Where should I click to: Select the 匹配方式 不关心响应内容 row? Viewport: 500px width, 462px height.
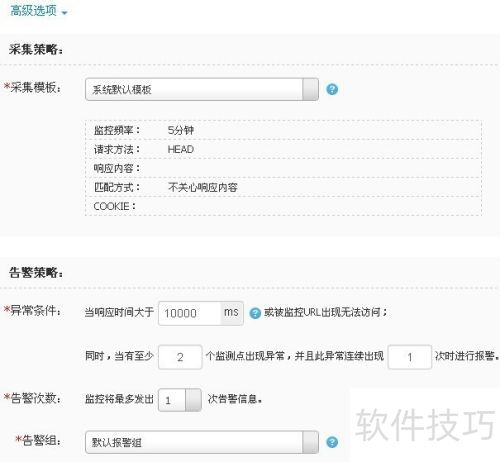tap(283, 187)
